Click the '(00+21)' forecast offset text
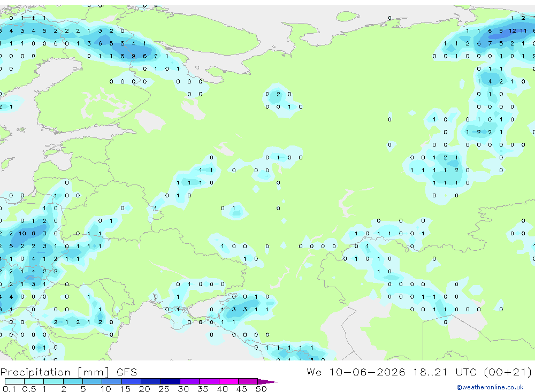 pos(508,372)
